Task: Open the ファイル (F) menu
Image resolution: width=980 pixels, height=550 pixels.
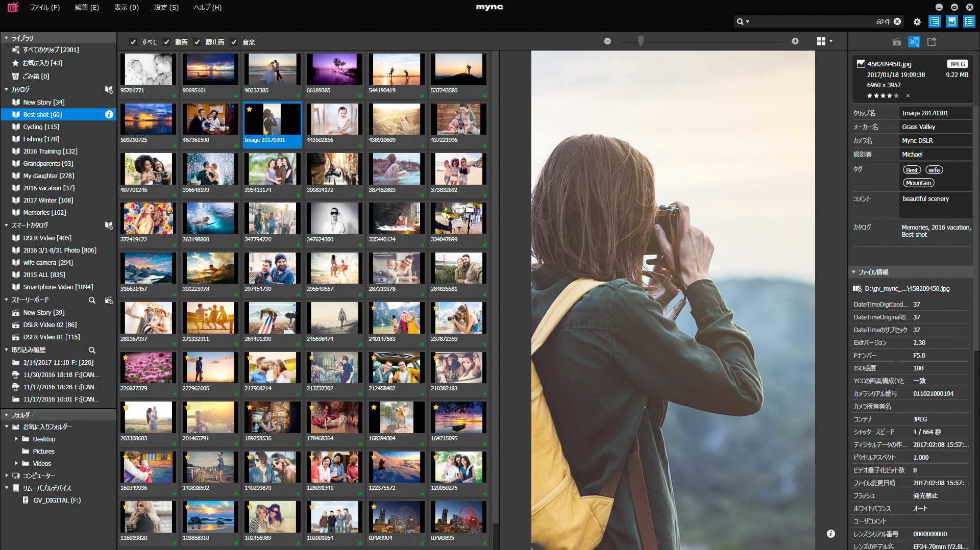Action: pyautogui.click(x=44, y=8)
